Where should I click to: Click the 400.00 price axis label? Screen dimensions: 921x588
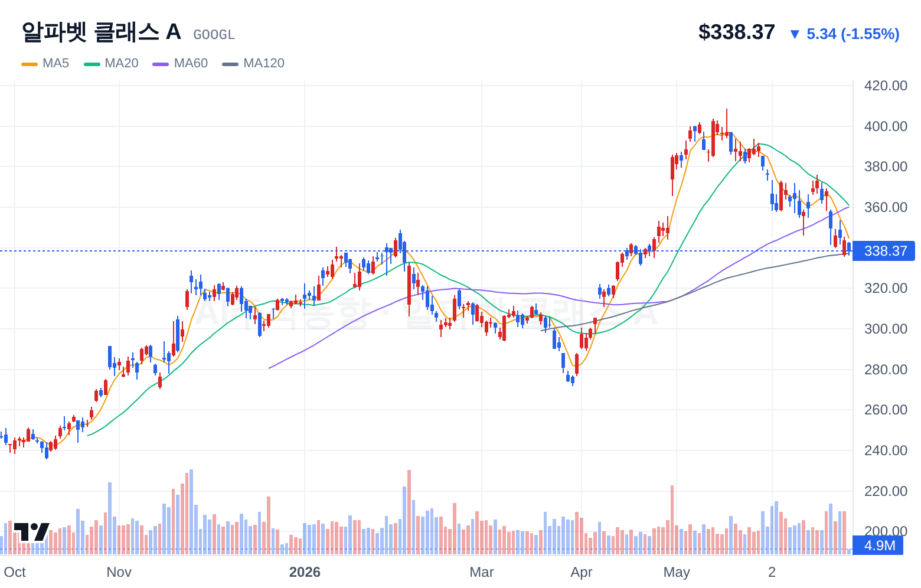886,126
